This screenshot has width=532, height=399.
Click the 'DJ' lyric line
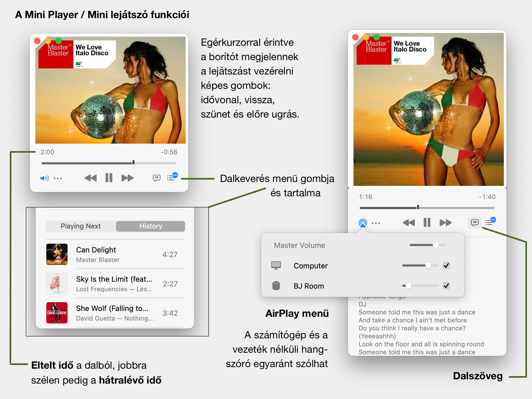tap(363, 304)
